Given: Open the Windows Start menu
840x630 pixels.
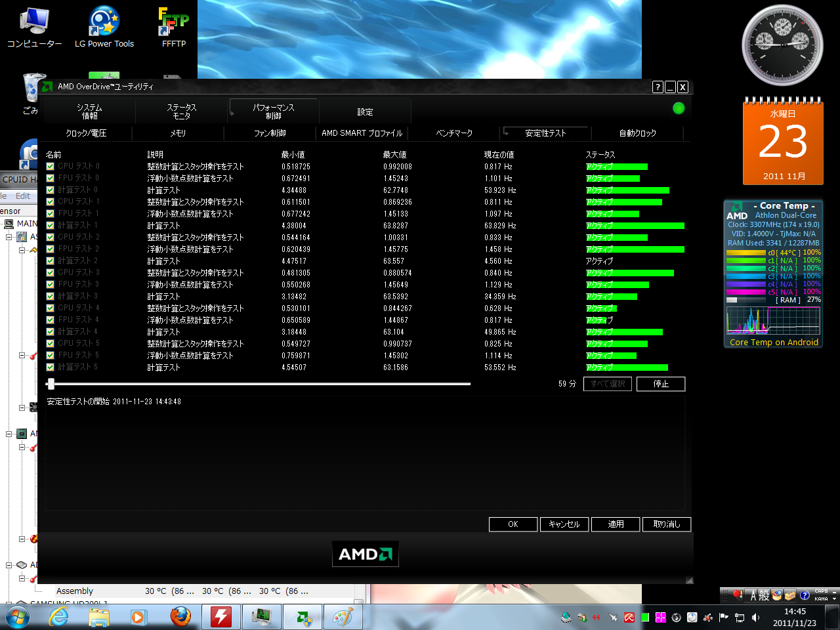Looking at the screenshot, I should (17, 617).
